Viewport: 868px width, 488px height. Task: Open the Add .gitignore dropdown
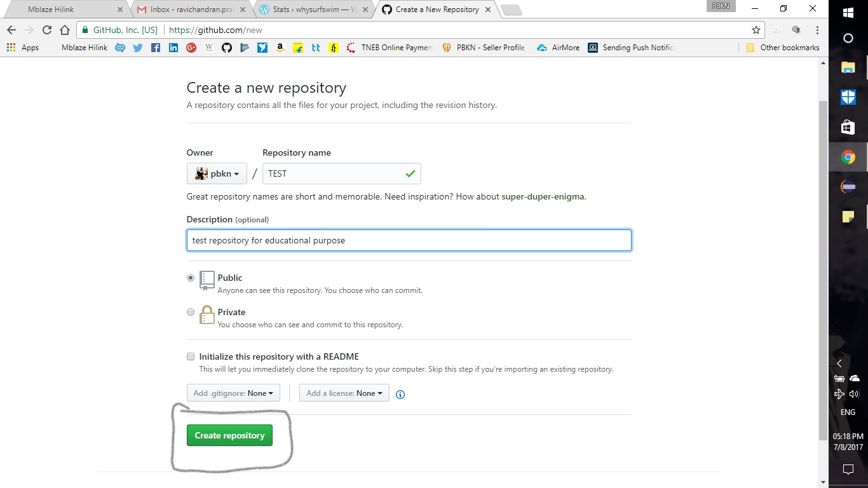(233, 393)
